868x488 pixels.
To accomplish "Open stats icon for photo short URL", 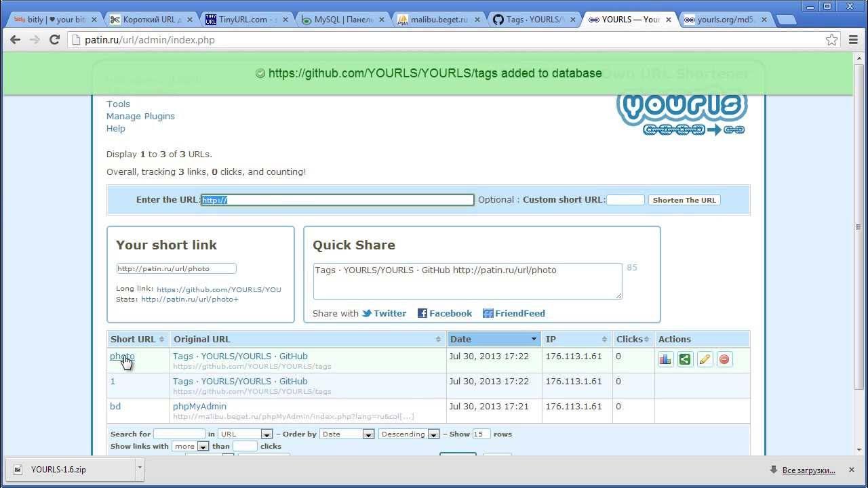I will (665, 359).
